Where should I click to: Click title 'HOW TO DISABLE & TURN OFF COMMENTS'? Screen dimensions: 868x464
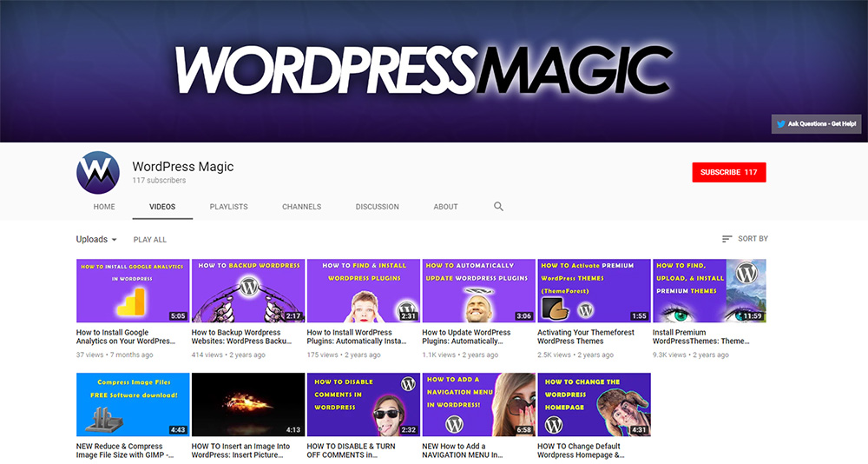pyautogui.click(x=352, y=450)
